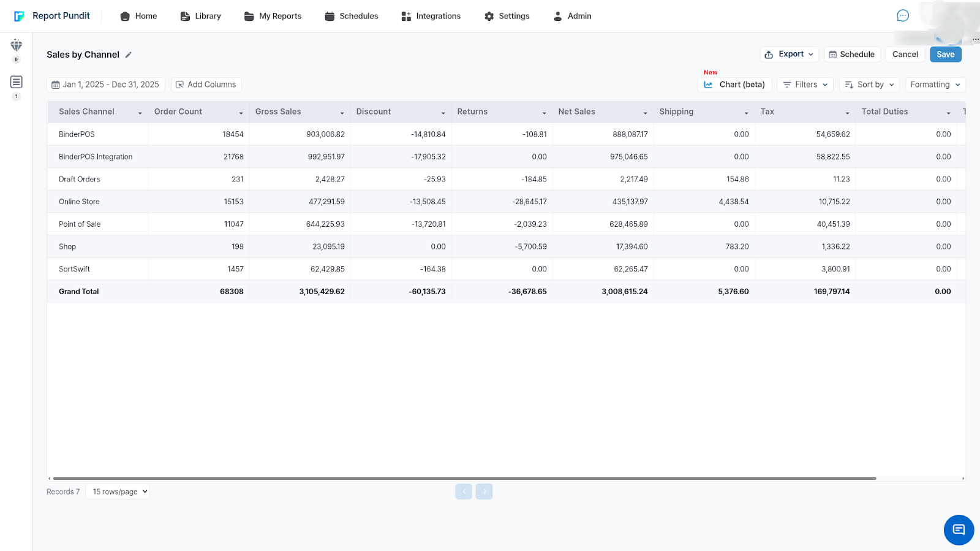Open Shipping column menu arrow
The image size is (980, 551).
(746, 113)
